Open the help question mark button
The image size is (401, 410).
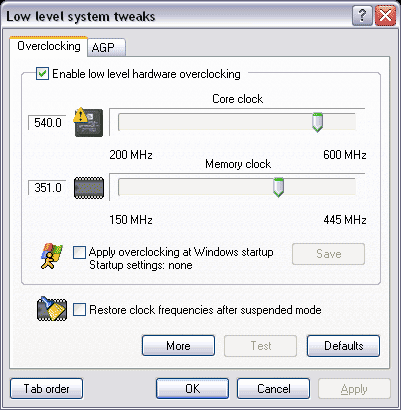point(362,16)
